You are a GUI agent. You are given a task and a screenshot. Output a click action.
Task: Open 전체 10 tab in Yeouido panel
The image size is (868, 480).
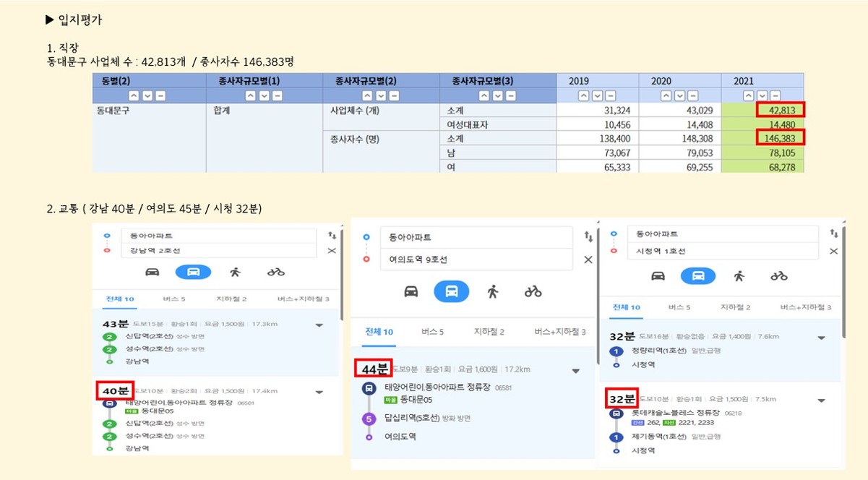coord(378,332)
